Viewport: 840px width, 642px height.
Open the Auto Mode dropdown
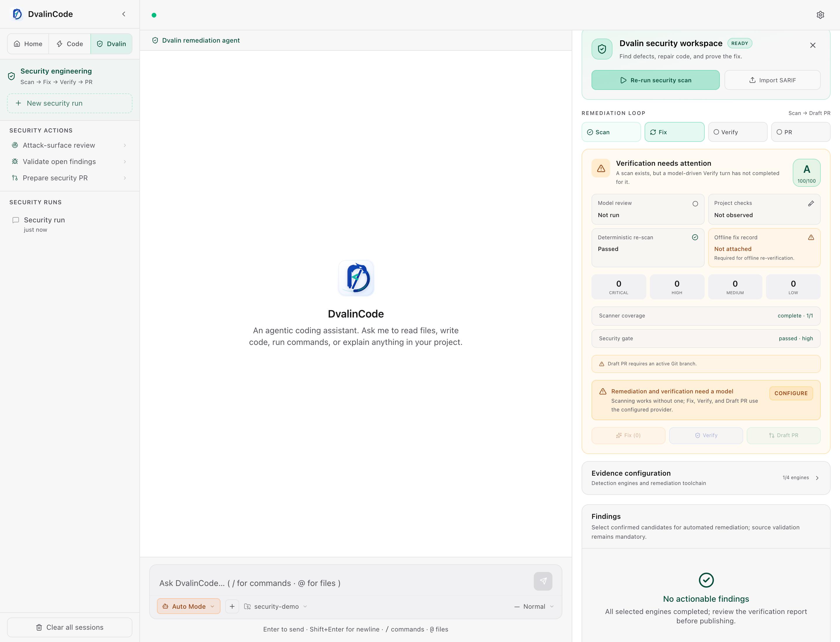click(x=189, y=606)
